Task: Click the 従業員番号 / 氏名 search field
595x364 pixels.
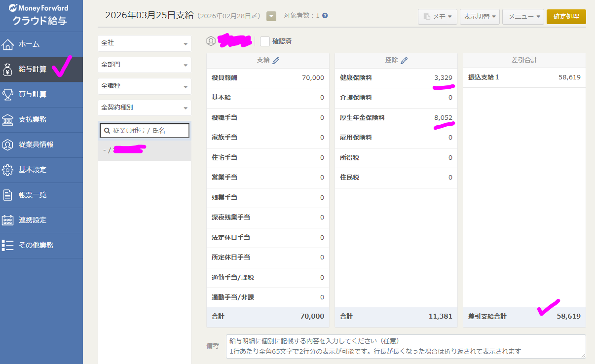Action: pyautogui.click(x=145, y=131)
